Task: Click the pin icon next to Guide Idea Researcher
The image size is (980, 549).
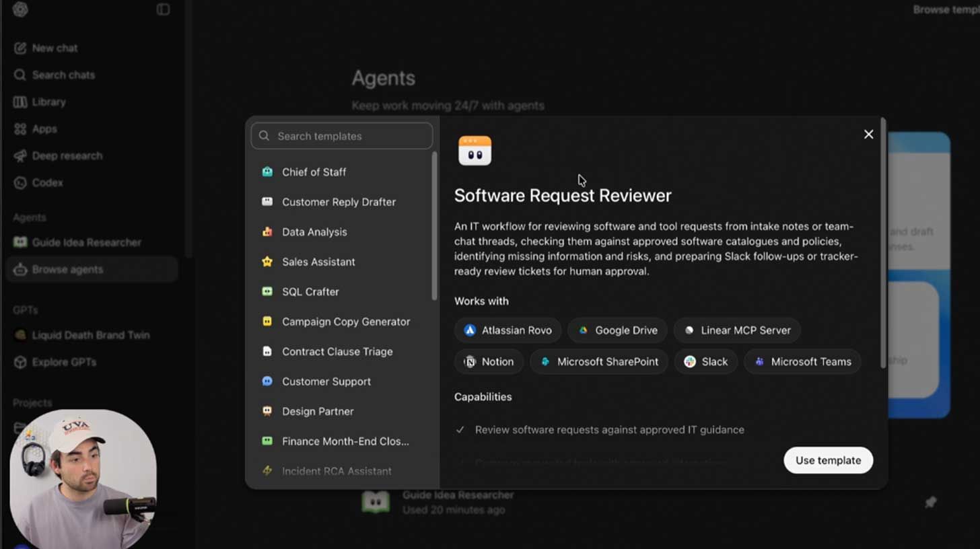Action: point(930,502)
